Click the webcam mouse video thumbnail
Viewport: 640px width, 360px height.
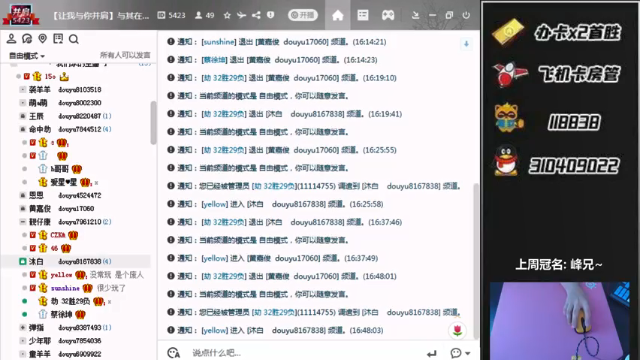click(559, 321)
